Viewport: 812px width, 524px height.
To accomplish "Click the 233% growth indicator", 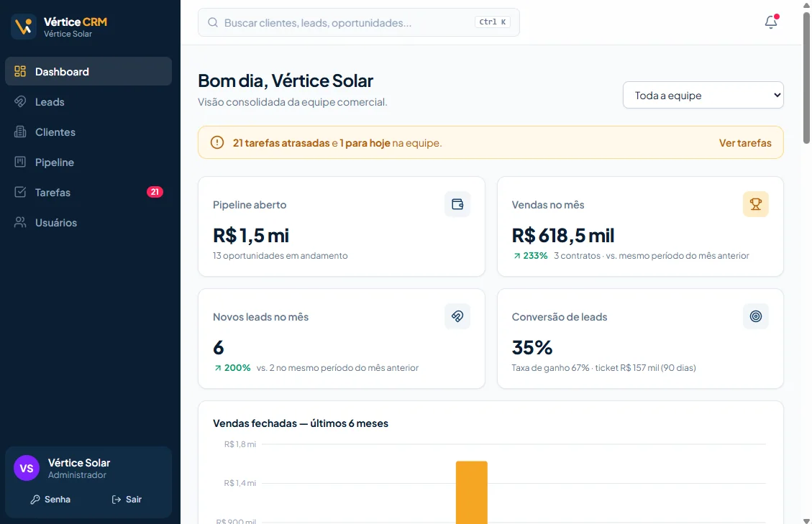I will 530,256.
